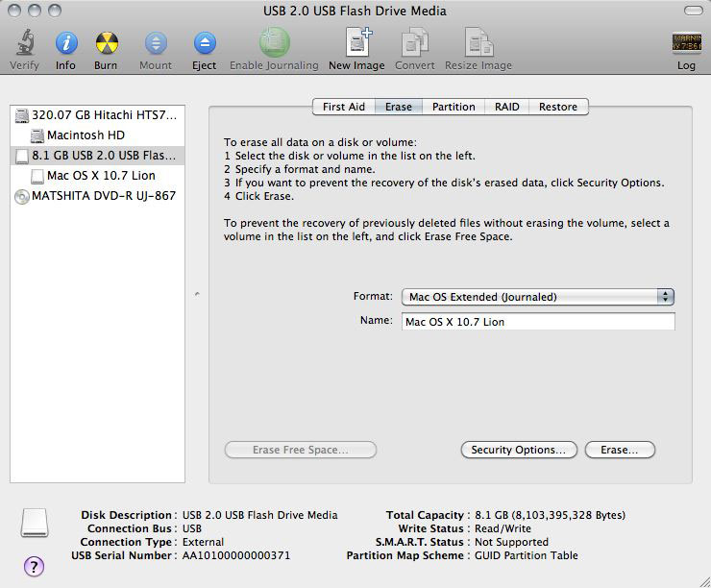Open Security Options dialog
This screenshot has height=588, width=711.
519,450
